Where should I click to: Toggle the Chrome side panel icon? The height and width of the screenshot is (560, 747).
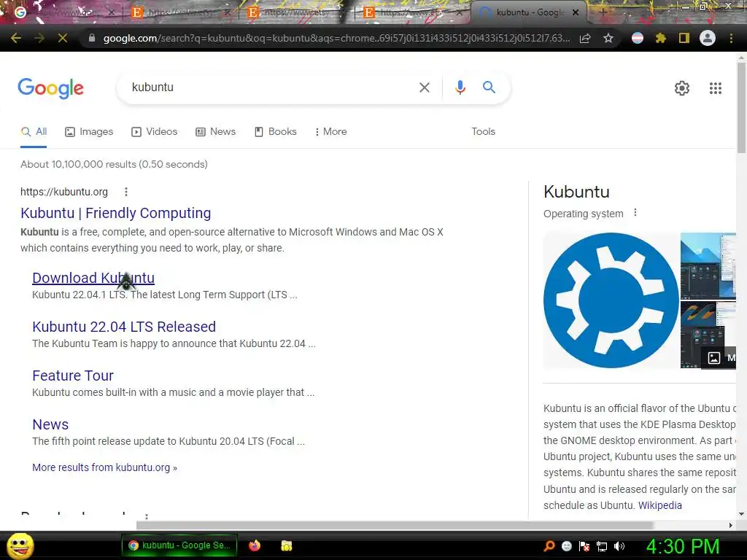click(x=684, y=38)
